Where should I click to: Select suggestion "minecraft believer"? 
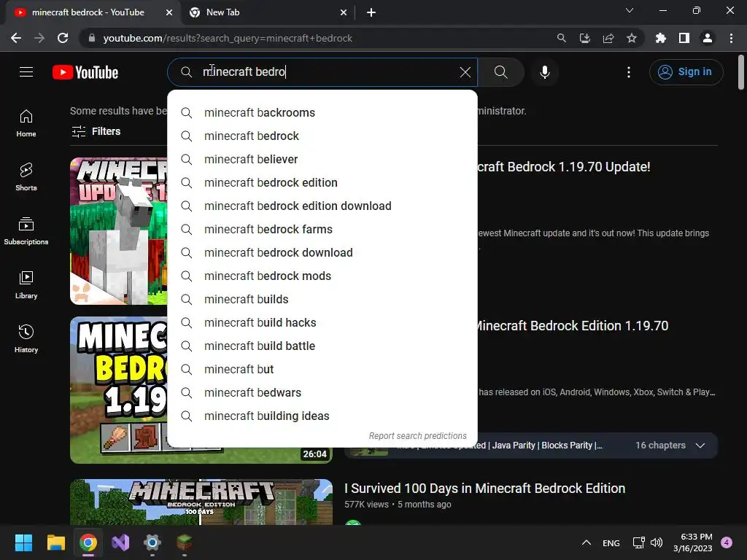point(322,160)
